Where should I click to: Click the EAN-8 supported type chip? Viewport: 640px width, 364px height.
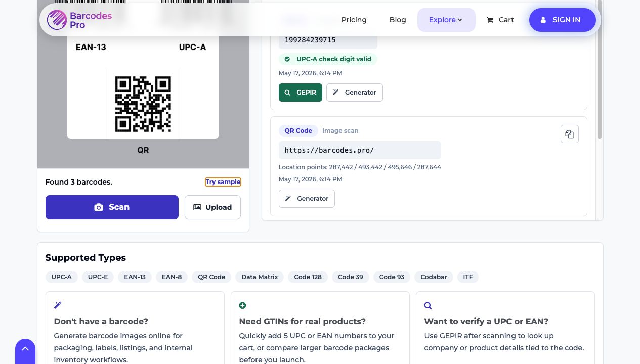[x=172, y=277]
